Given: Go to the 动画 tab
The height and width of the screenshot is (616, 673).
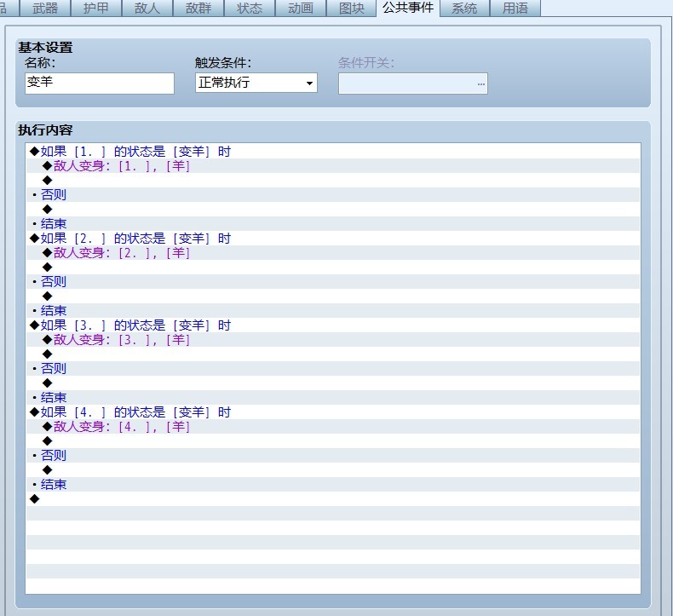Looking at the screenshot, I should click(301, 9).
